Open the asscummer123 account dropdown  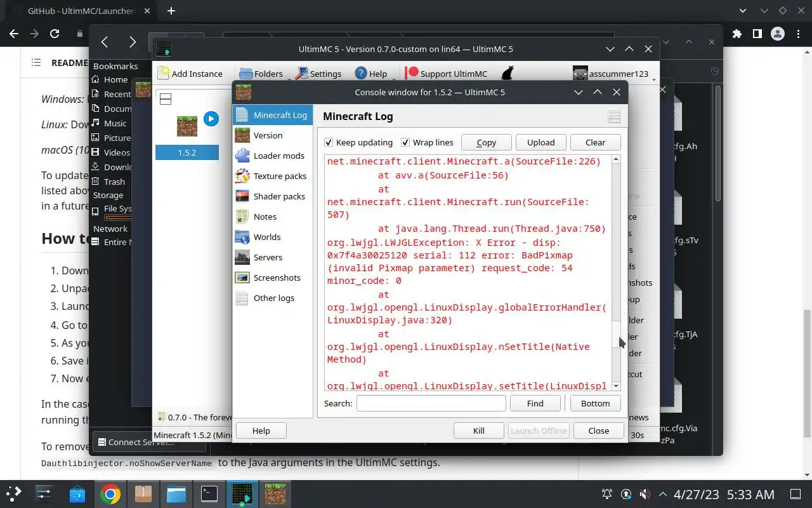tap(614, 74)
